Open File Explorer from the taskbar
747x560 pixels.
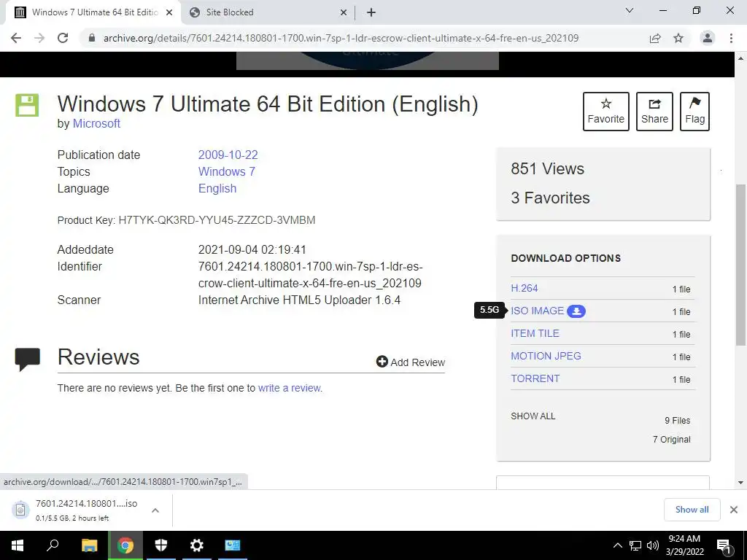coord(89,545)
